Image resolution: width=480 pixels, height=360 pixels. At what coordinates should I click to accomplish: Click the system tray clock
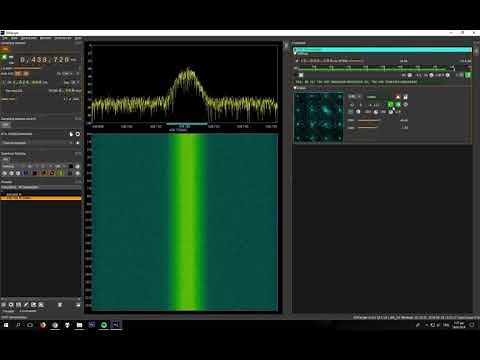(x=459, y=325)
